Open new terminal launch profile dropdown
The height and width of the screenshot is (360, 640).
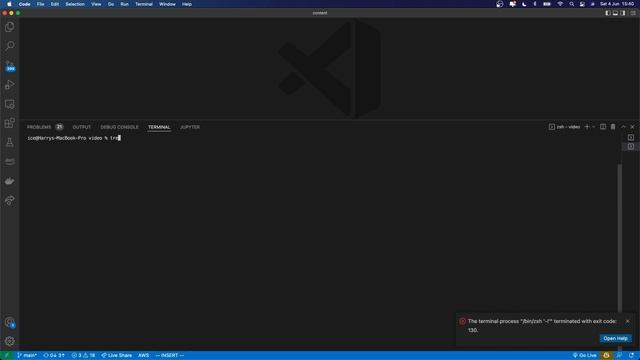pos(593,127)
